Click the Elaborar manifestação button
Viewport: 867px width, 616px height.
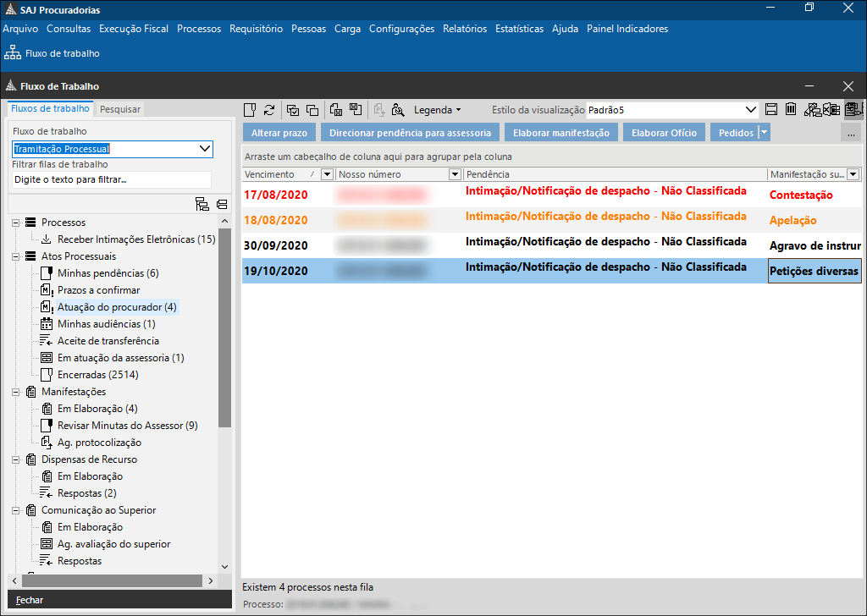point(561,133)
